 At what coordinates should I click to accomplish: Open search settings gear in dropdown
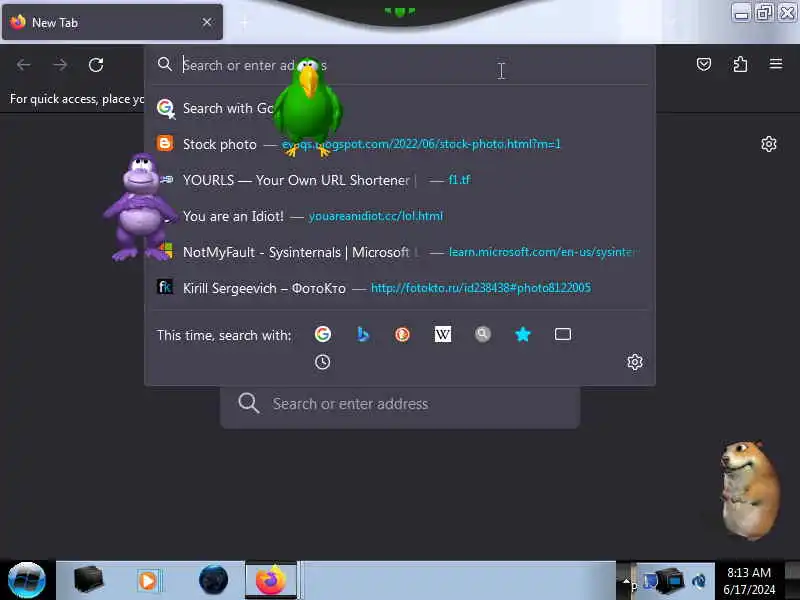[x=635, y=362]
